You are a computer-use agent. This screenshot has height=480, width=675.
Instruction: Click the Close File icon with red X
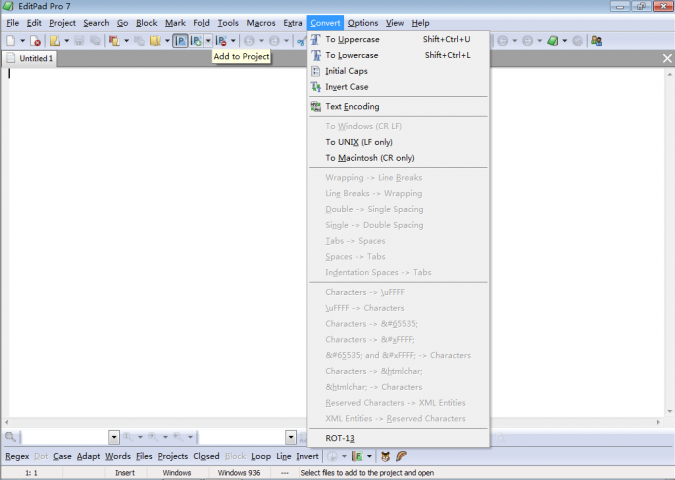(x=35, y=41)
